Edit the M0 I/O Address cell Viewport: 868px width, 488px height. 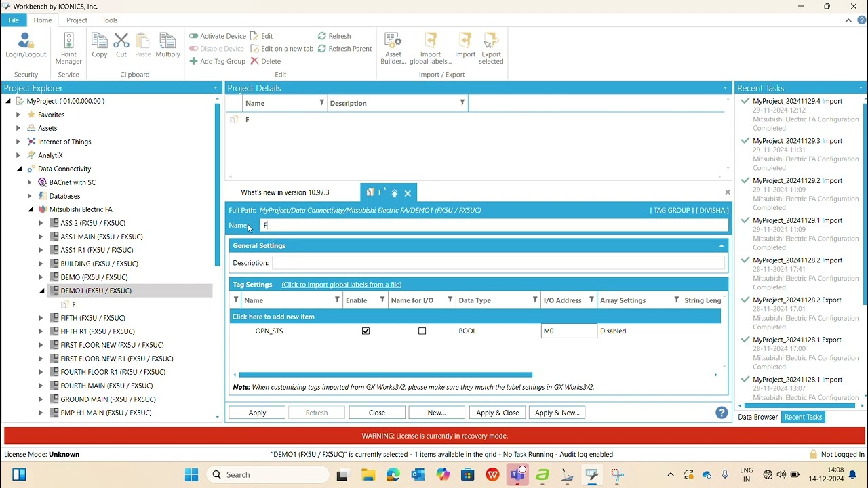pyautogui.click(x=569, y=331)
